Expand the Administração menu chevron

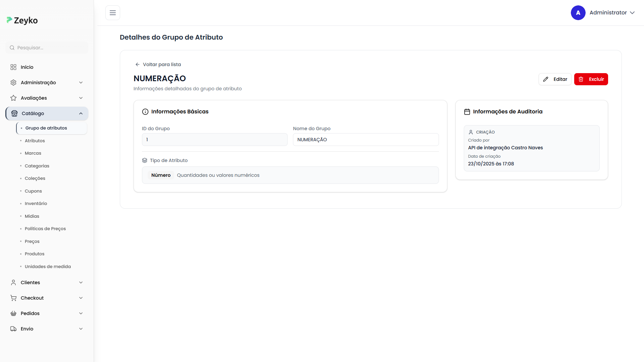pyautogui.click(x=81, y=83)
